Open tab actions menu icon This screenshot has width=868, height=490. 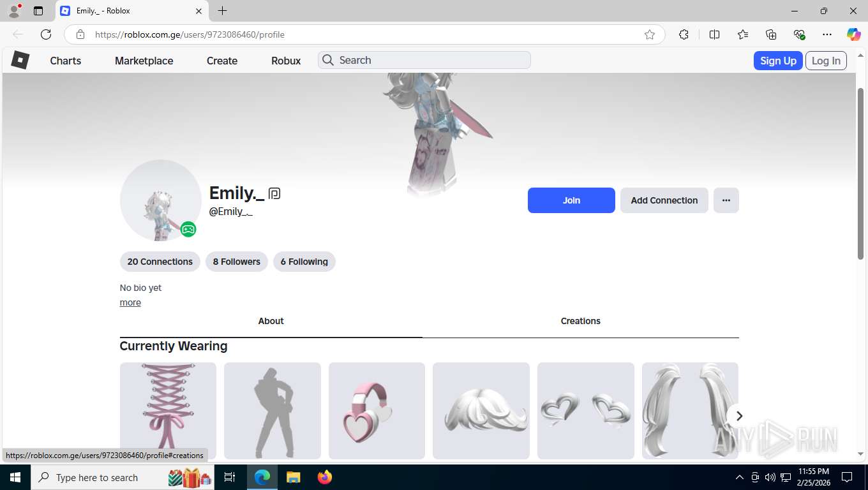point(38,11)
